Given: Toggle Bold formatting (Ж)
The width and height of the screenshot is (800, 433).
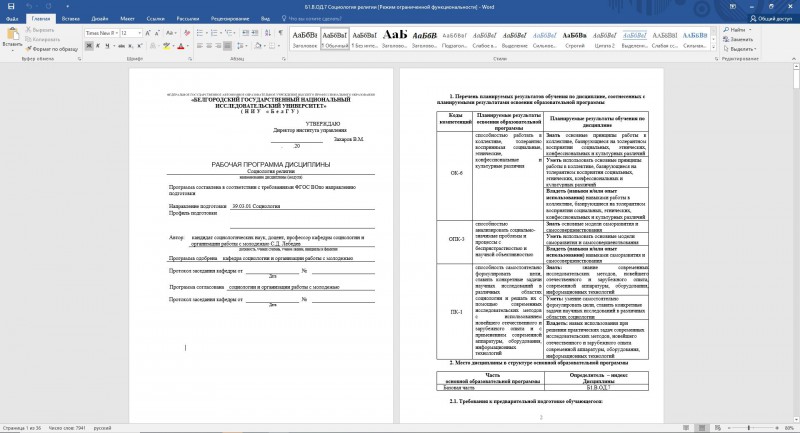Looking at the screenshot, I should [x=89, y=46].
